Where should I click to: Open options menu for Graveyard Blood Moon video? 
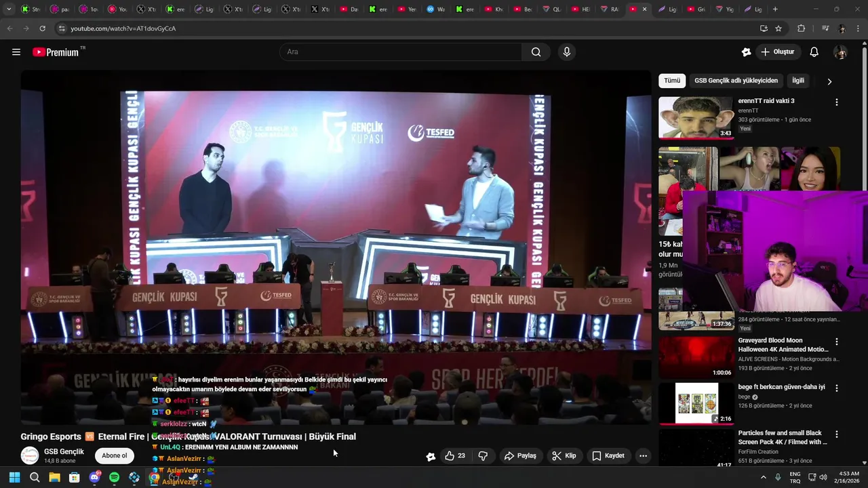[836, 342]
